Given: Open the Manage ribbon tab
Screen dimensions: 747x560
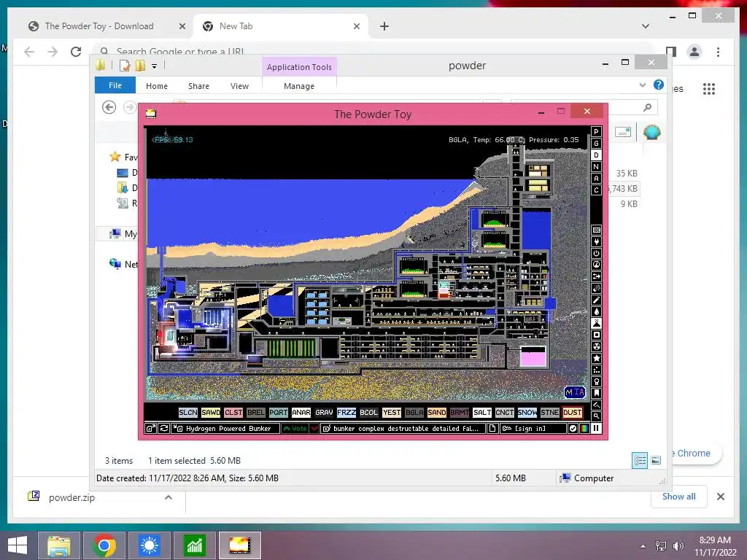Looking at the screenshot, I should click(x=298, y=86).
